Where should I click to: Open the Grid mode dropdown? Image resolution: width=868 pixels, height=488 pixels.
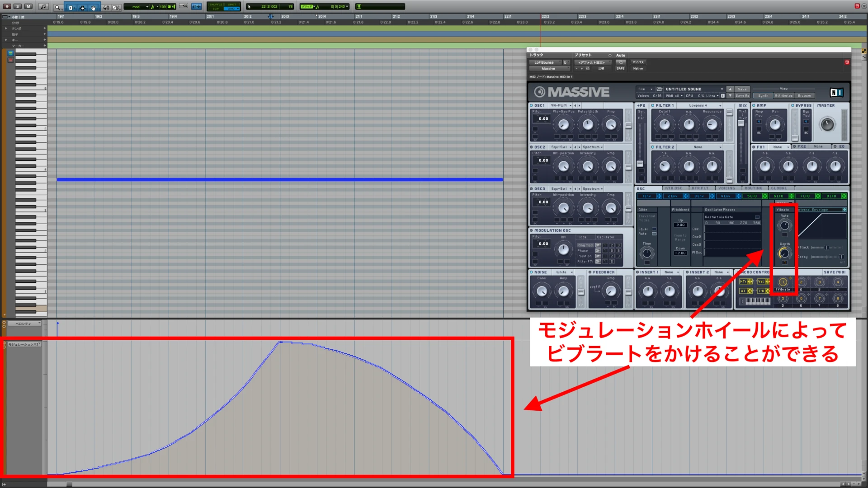(x=232, y=9)
